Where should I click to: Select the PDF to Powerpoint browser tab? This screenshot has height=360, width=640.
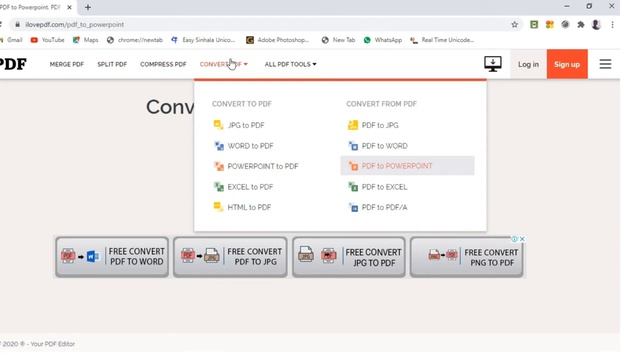click(x=35, y=7)
